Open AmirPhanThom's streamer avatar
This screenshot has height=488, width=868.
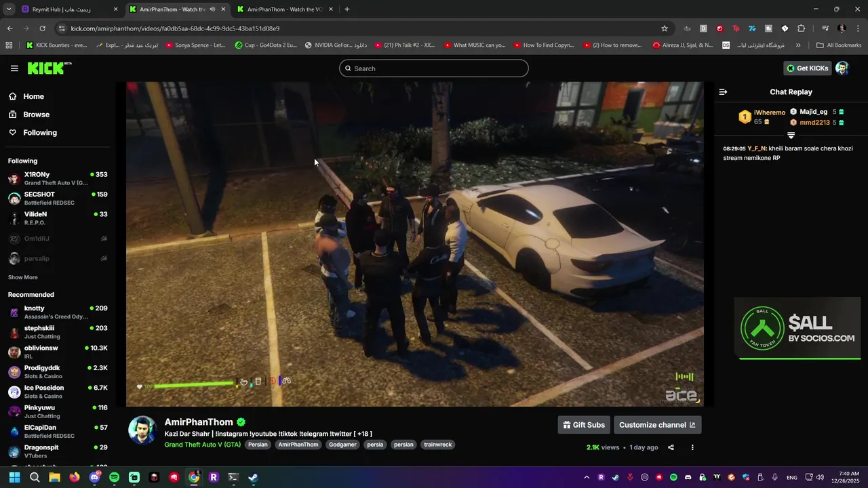coord(142,430)
